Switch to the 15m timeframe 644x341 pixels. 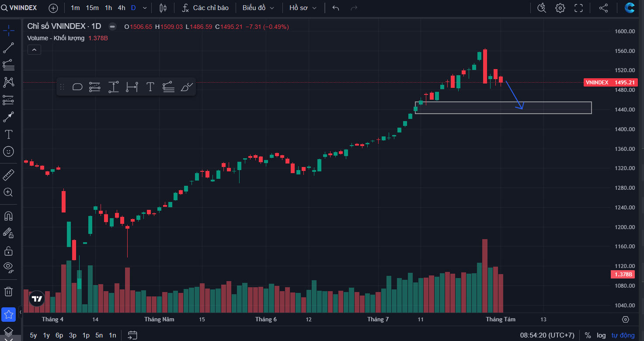click(x=92, y=8)
